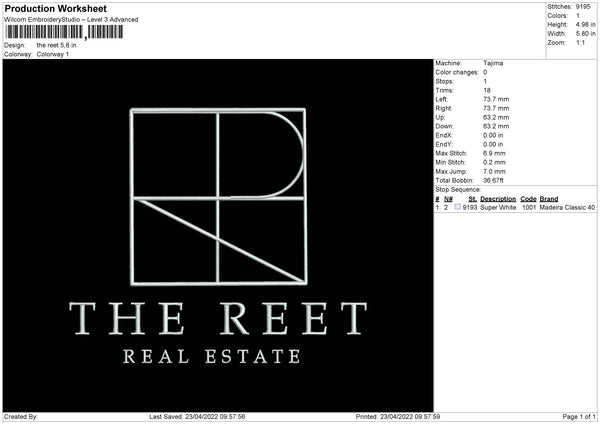
Task: Click the 'Created By:' footer label
Action: tap(21, 416)
